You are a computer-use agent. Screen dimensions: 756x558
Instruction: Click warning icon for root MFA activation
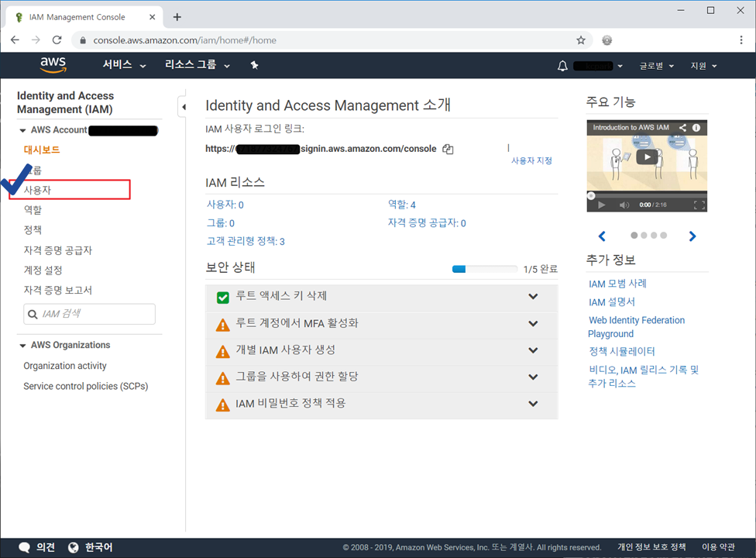(x=223, y=325)
